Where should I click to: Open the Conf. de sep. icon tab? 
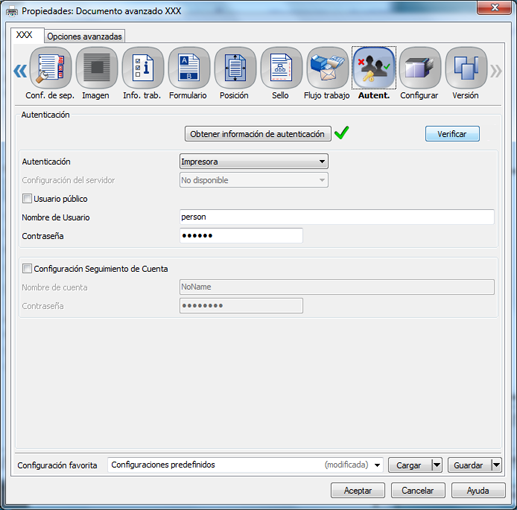[50, 68]
